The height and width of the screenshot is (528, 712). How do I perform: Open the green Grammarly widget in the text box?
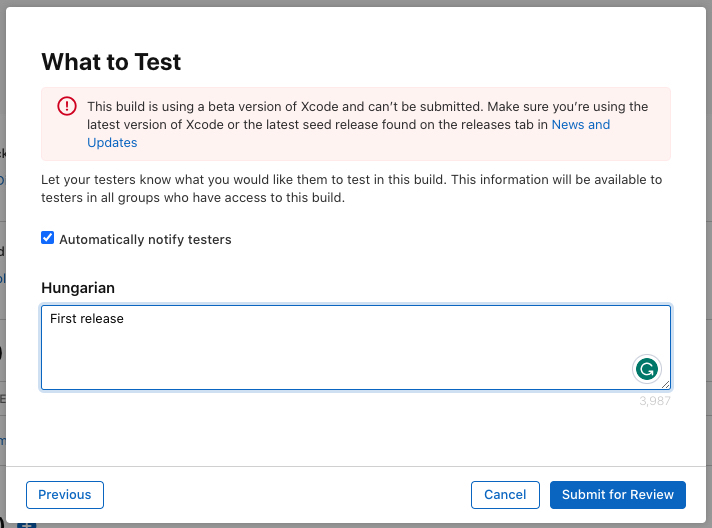[647, 369]
